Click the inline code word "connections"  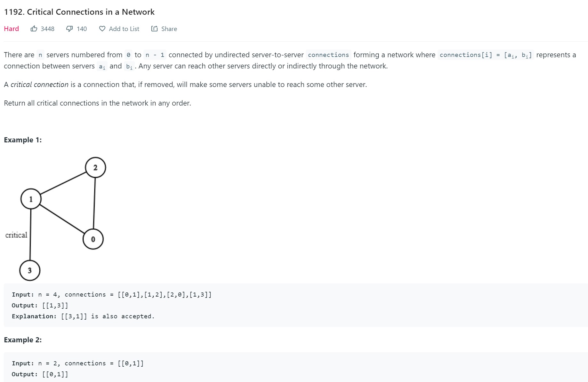328,55
